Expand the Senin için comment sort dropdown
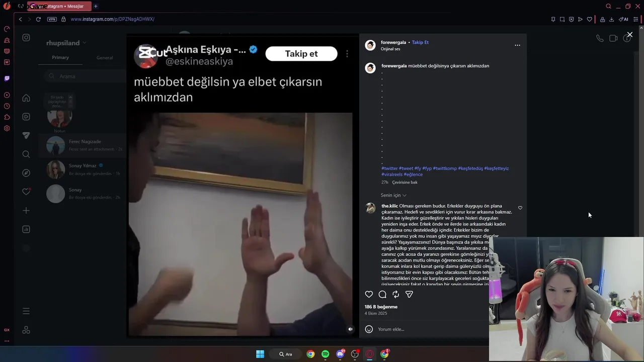 tap(393, 195)
